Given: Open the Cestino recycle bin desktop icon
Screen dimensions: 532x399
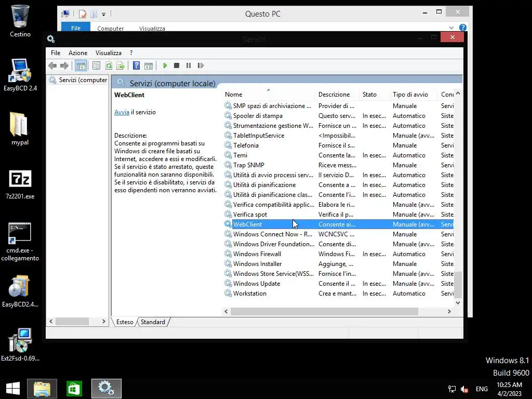Looking at the screenshot, I should (20, 21).
